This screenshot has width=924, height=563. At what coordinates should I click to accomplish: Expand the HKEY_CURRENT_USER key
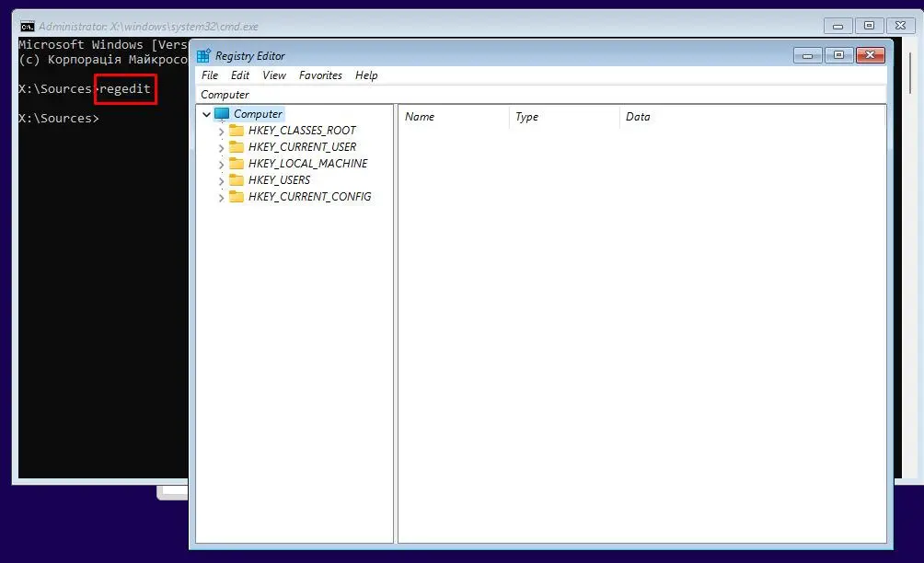tap(221, 148)
